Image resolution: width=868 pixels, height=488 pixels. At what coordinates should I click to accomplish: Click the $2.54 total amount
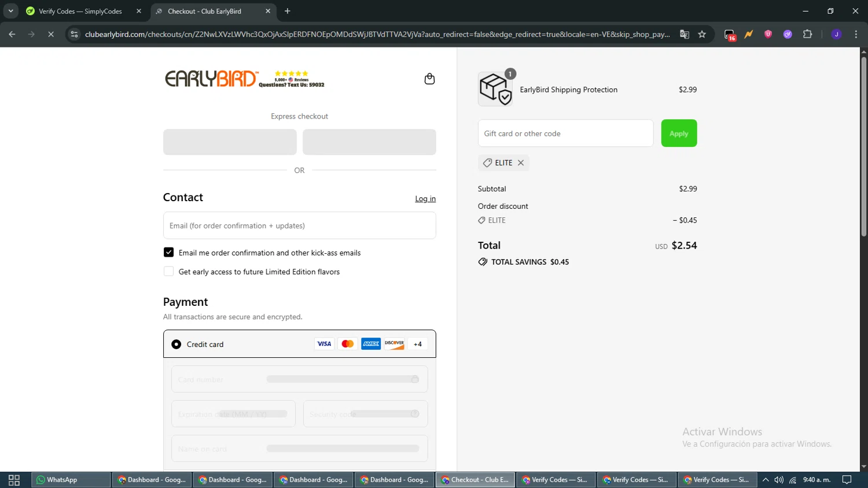[684, 246]
